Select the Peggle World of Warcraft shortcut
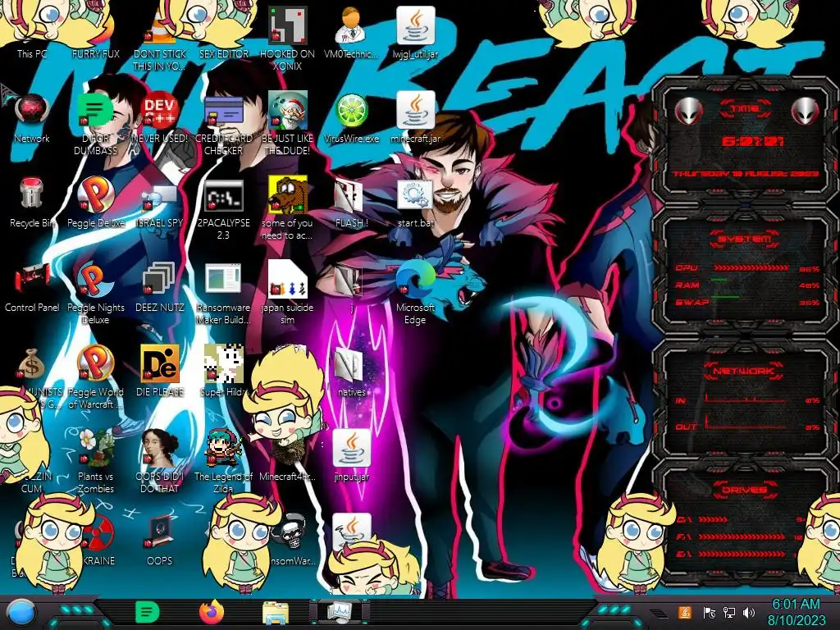The height and width of the screenshot is (630, 840). [95, 377]
